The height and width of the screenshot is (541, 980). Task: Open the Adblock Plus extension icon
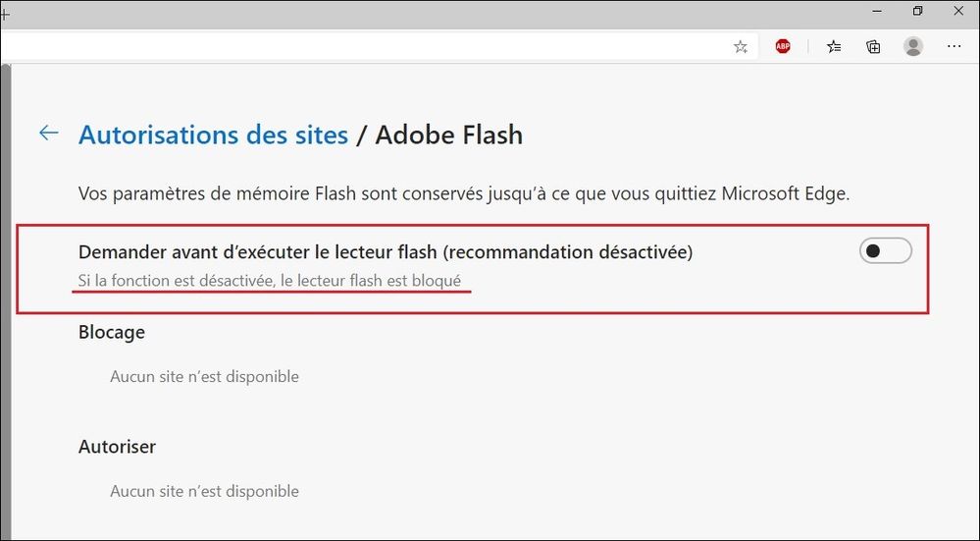(783, 46)
